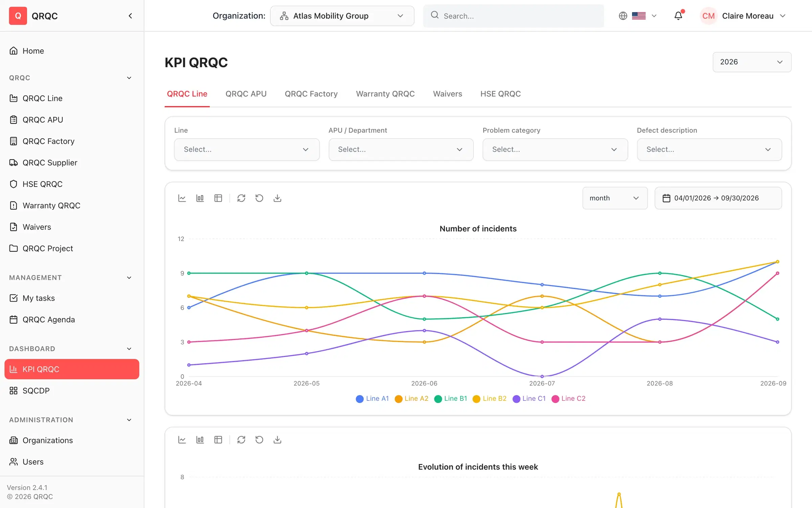Show weekly evolution chart data table
The width and height of the screenshot is (812, 508).
[x=218, y=440]
